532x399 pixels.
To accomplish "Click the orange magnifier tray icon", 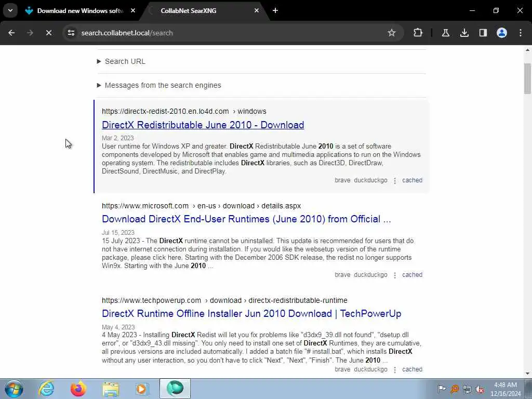I will (455, 389).
